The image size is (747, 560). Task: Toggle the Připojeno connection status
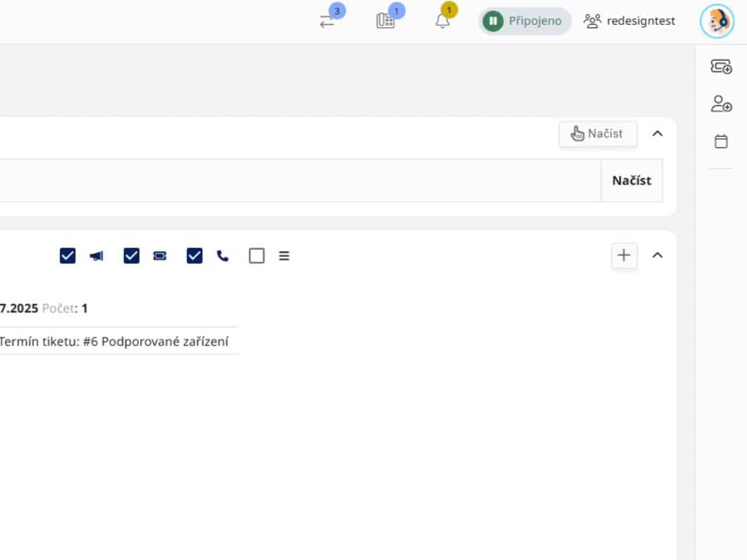point(524,21)
